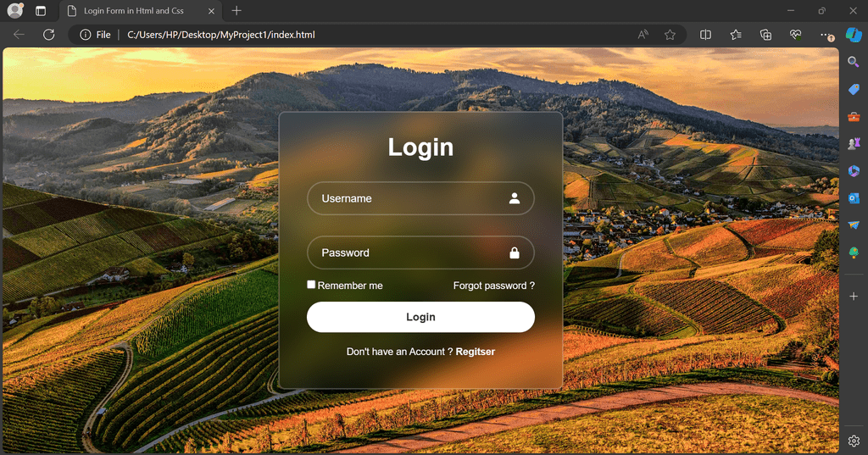Viewport: 868px width, 455px height.
Task: Click the Login heading text
Action: coord(420,147)
